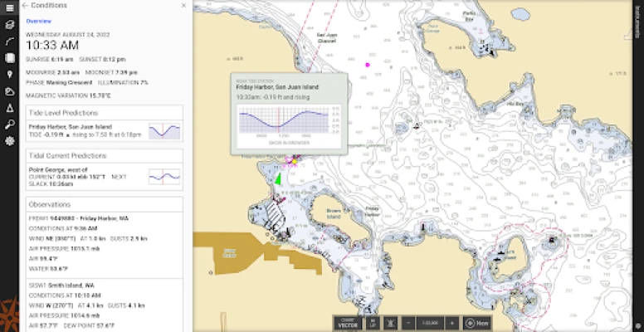Image resolution: width=644 pixels, height=332 pixels.
Task: Open the weather conditions cloud icon
Action: click(9, 91)
